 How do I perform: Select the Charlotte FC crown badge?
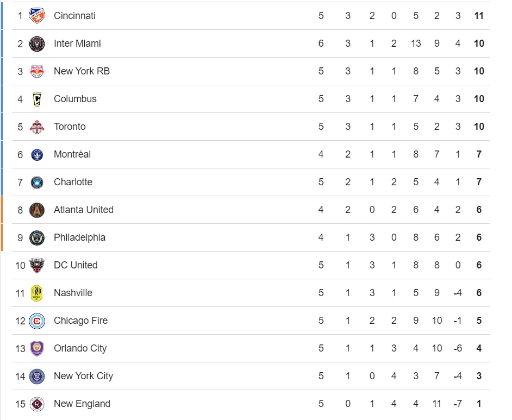37,182
